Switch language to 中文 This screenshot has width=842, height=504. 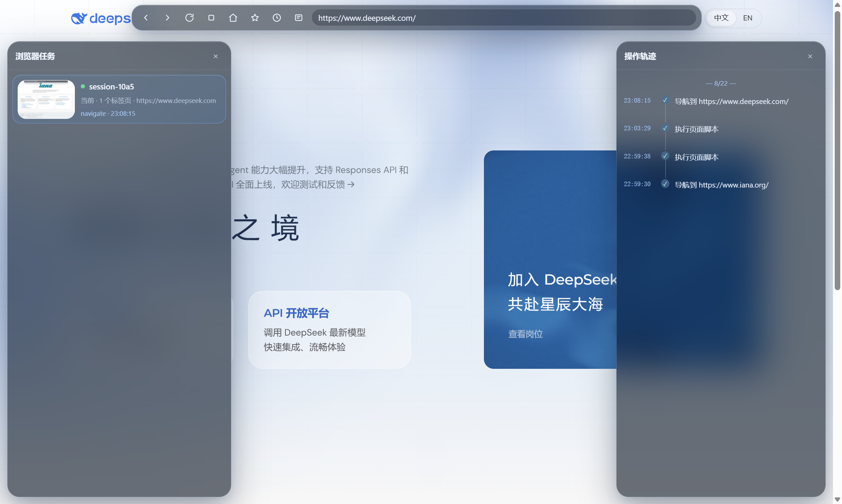pos(721,18)
